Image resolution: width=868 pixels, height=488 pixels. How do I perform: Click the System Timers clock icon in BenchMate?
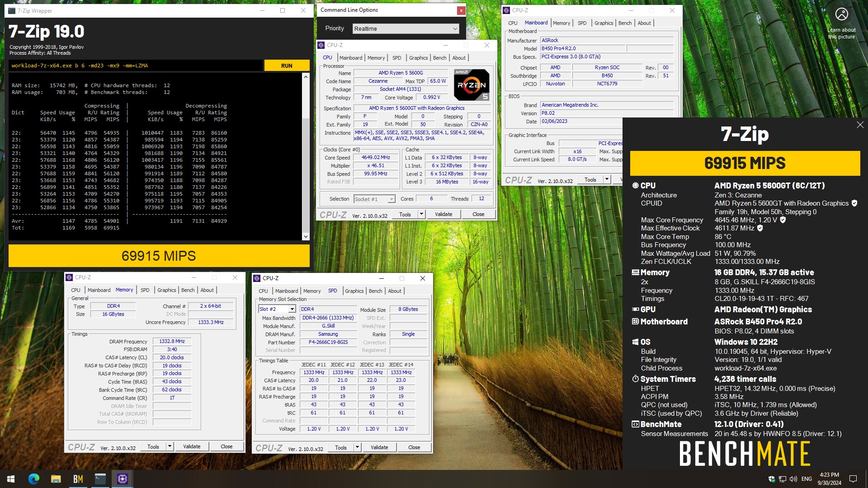pos(636,379)
